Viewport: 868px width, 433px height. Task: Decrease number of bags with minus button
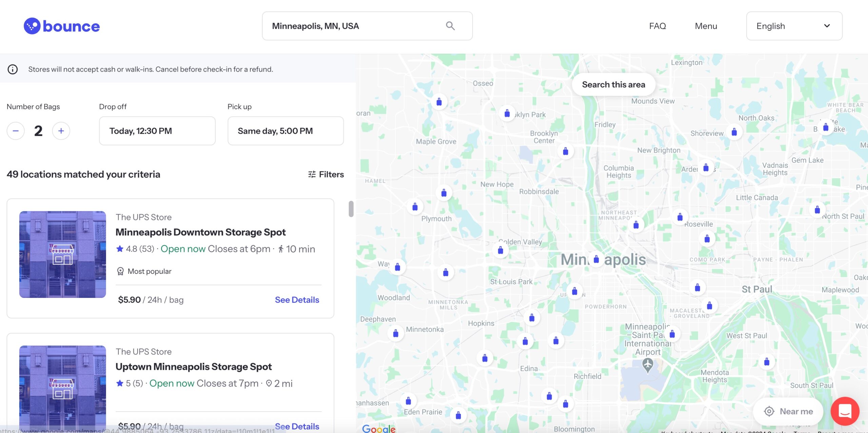pyautogui.click(x=15, y=131)
